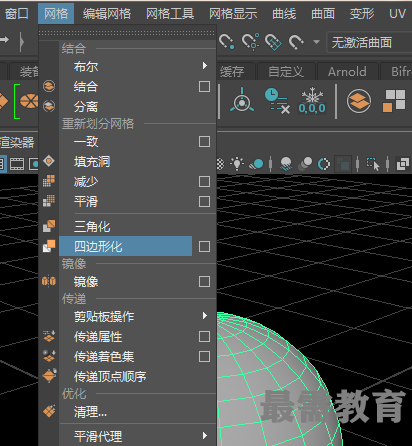Close the 网格 menu in menu bar
This screenshot has width=412, height=446.
pos(56,14)
